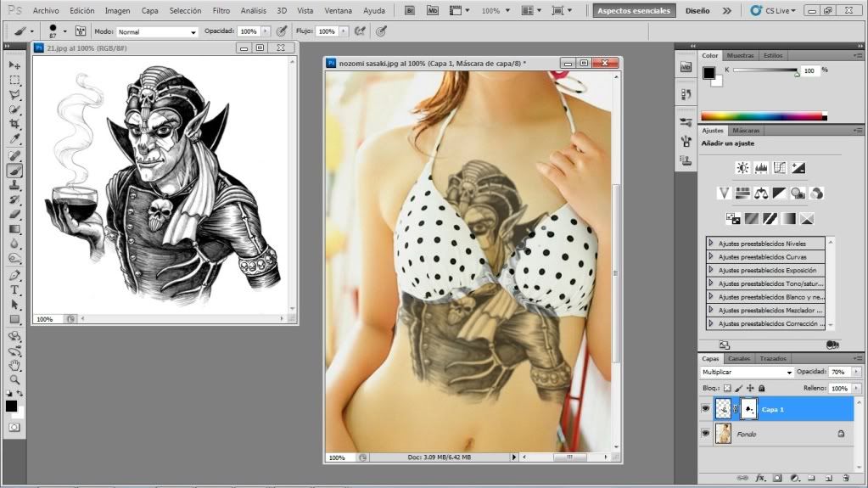
Task: Open the Capa menu
Action: coord(149,10)
